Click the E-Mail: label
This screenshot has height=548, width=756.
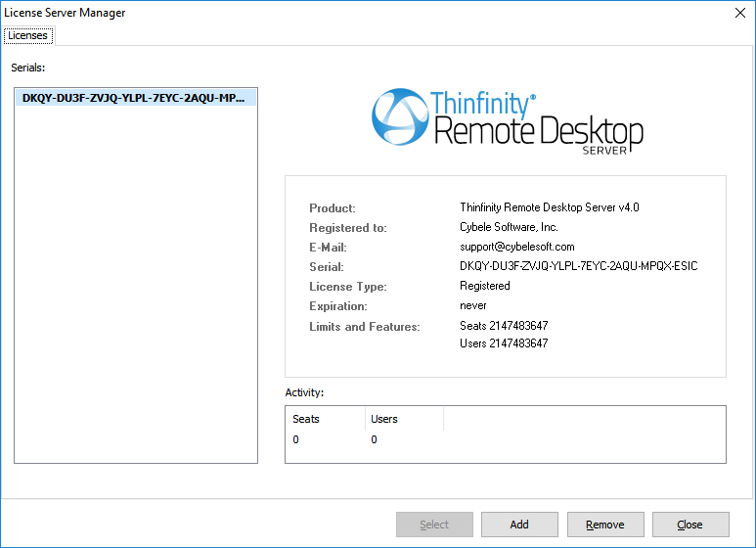click(x=328, y=248)
